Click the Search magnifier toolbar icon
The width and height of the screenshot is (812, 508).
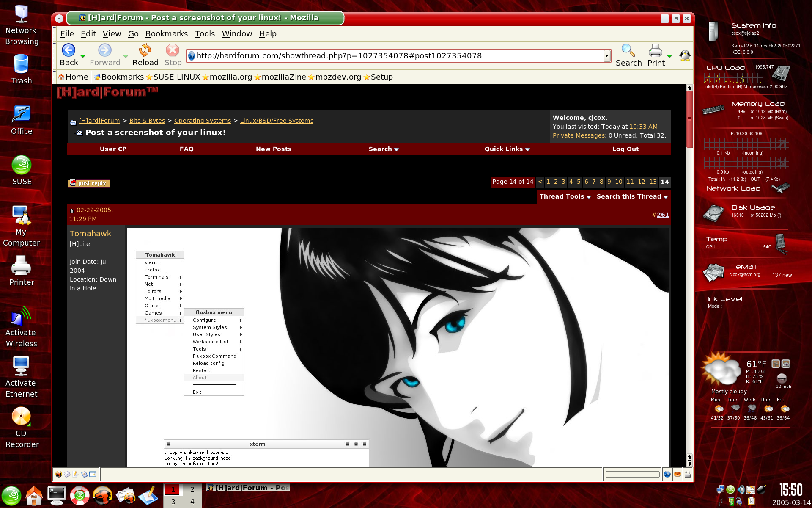point(628,50)
